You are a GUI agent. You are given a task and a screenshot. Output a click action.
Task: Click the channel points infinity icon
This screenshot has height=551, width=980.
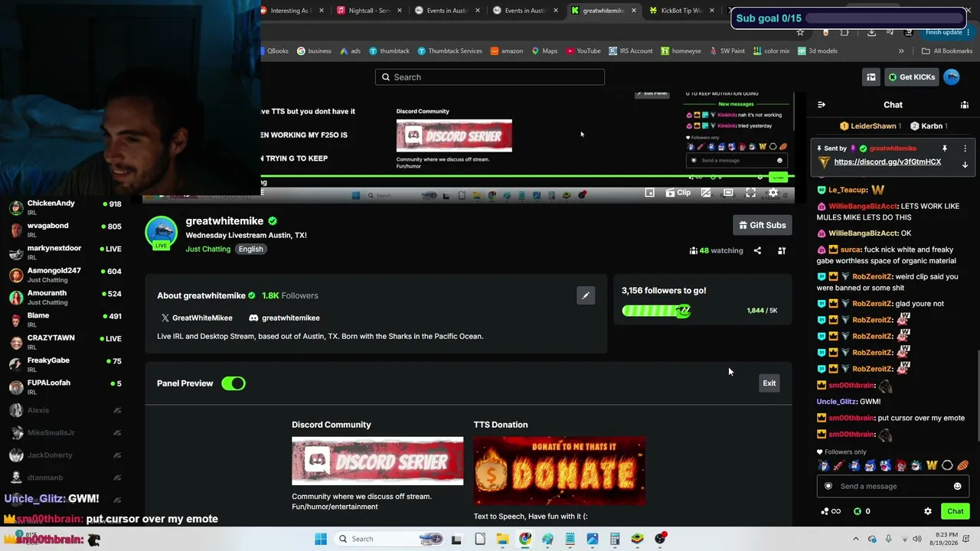(x=831, y=511)
